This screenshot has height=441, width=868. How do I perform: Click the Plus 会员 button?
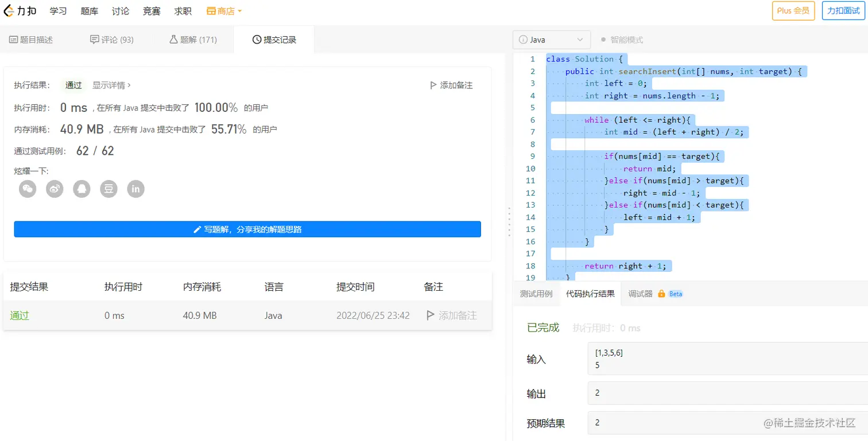point(793,11)
